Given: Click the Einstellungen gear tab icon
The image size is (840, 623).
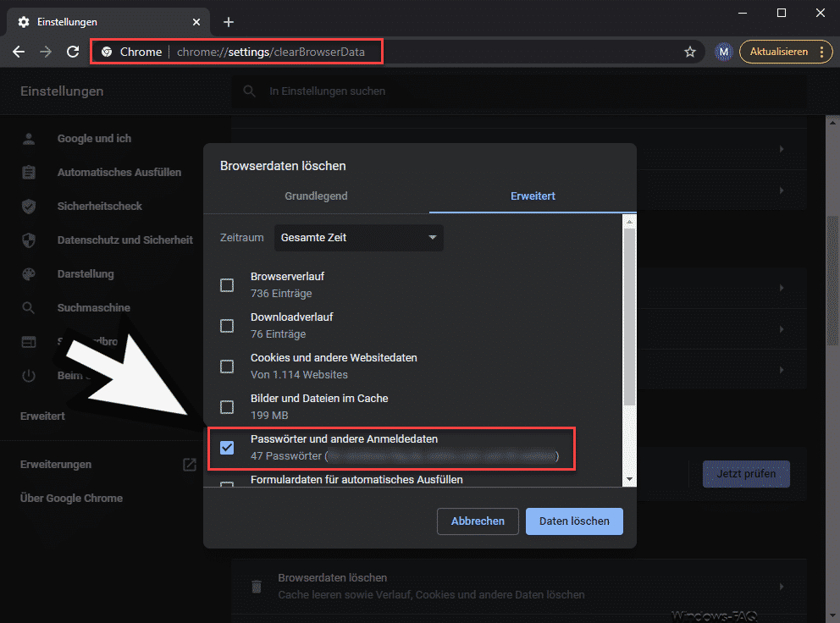Looking at the screenshot, I should 24,22.
